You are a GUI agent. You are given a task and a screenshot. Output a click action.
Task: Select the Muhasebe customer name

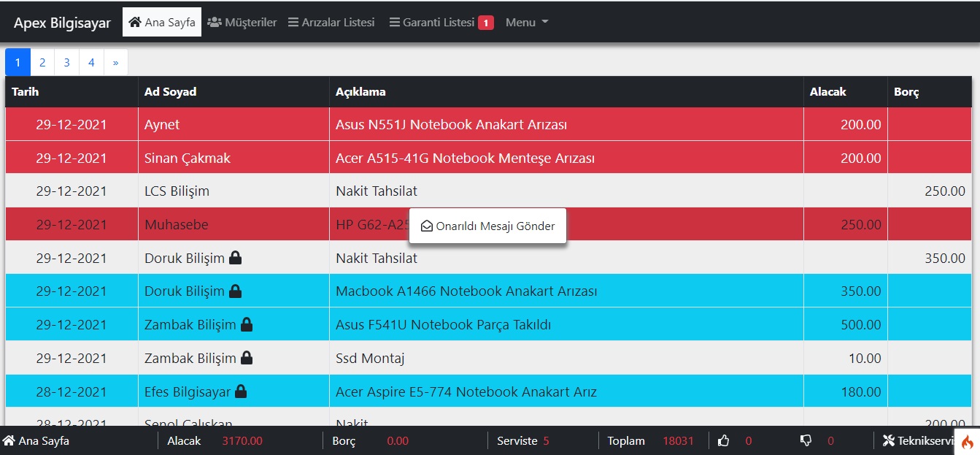(176, 225)
